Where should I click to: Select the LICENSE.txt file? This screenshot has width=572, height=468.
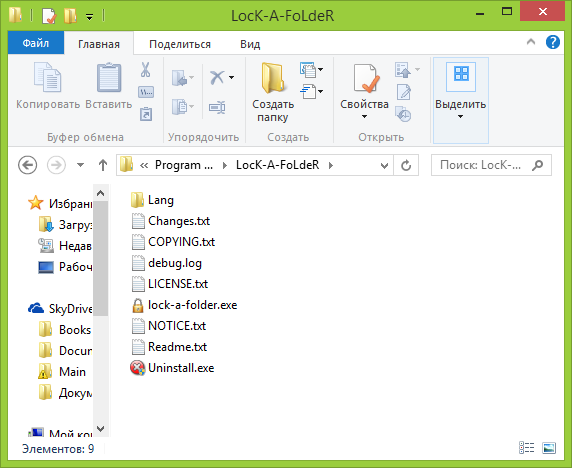click(x=170, y=284)
